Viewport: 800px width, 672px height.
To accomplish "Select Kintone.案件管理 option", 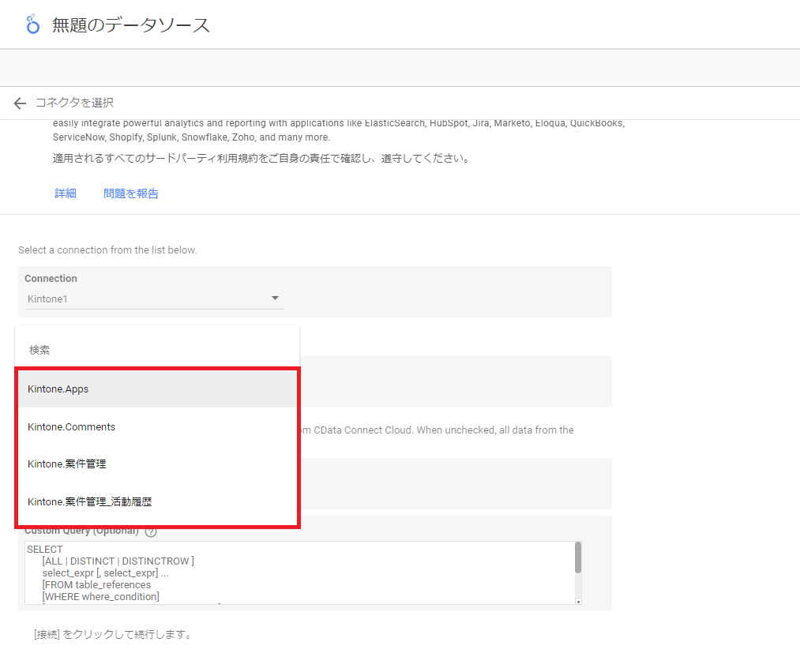I will coord(157,464).
